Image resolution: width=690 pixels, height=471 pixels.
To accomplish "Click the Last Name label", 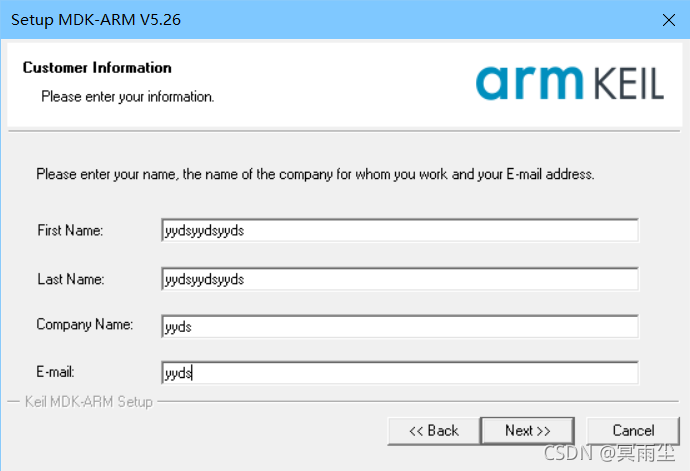I will 70,279.
